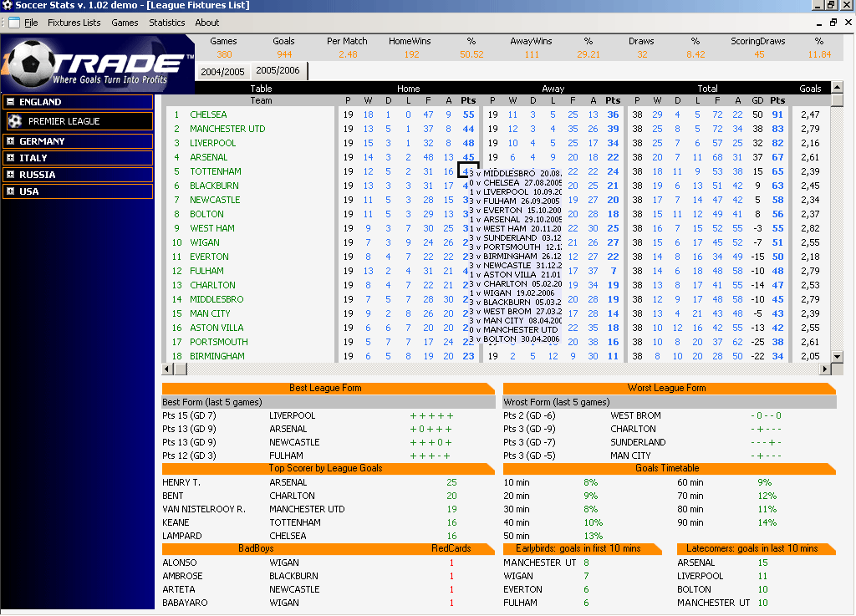Select PORTSMOUTH in the league table
Screen dimensions: 856x616
(219, 342)
